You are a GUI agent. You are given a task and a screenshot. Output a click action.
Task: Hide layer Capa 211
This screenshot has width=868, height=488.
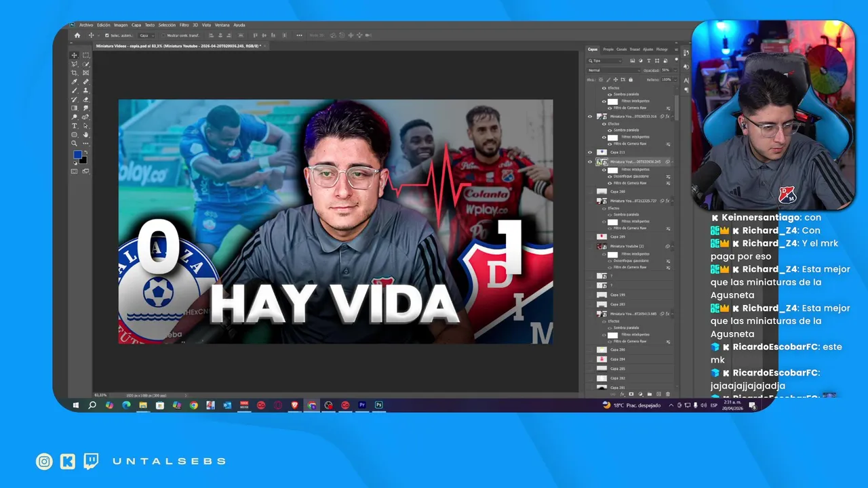click(590, 152)
